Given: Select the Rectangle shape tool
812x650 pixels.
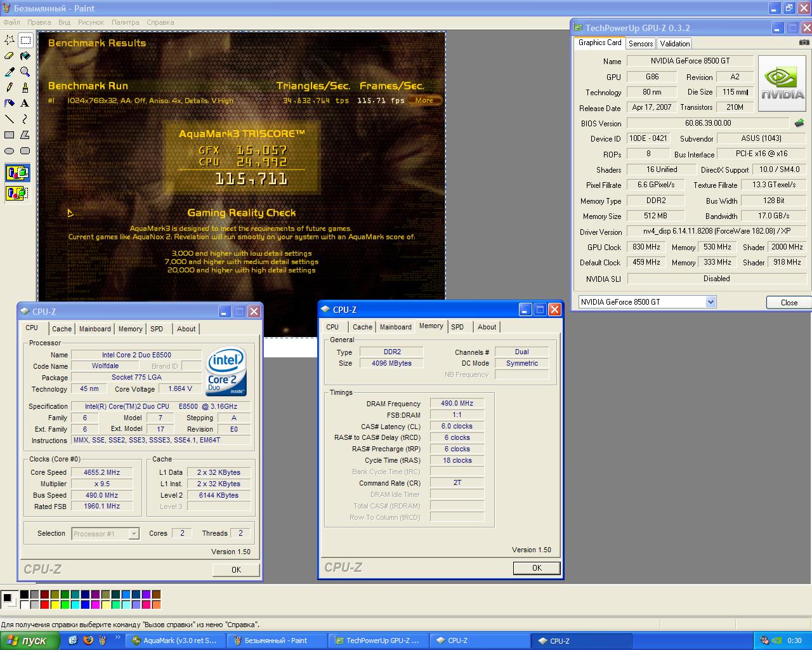Looking at the screenshot, I should (10, 135).
